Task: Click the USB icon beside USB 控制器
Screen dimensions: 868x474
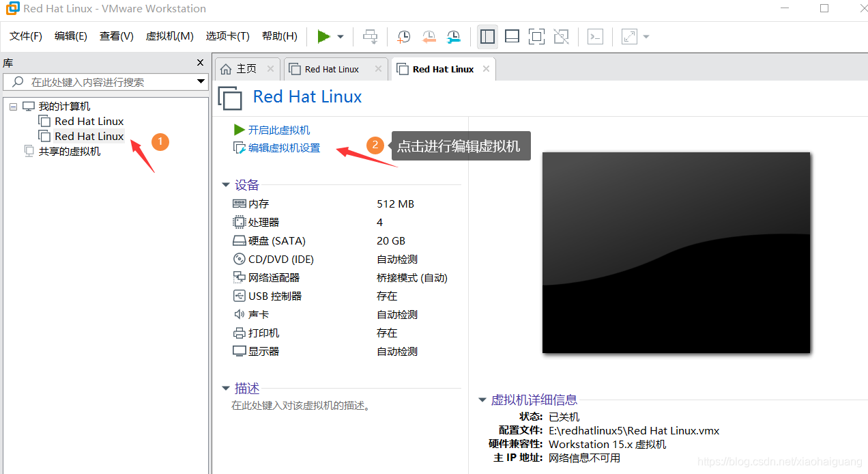Action: click(239, 296)
